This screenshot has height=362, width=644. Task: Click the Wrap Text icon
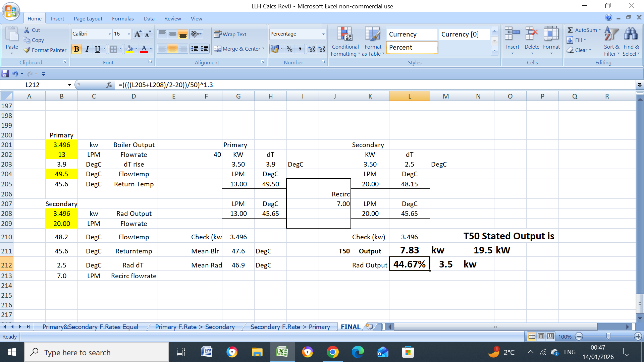(x=218, y=34)
